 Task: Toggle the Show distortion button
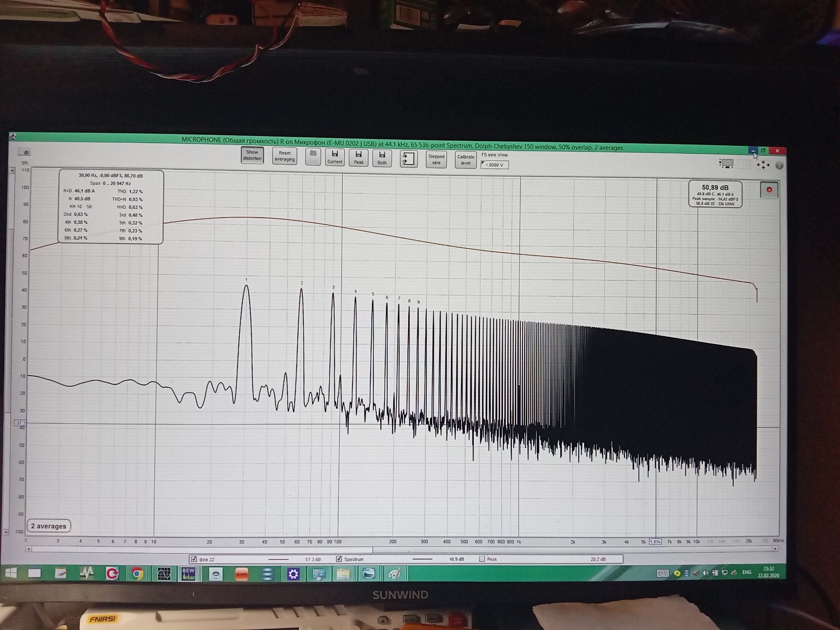click(252, 155)
